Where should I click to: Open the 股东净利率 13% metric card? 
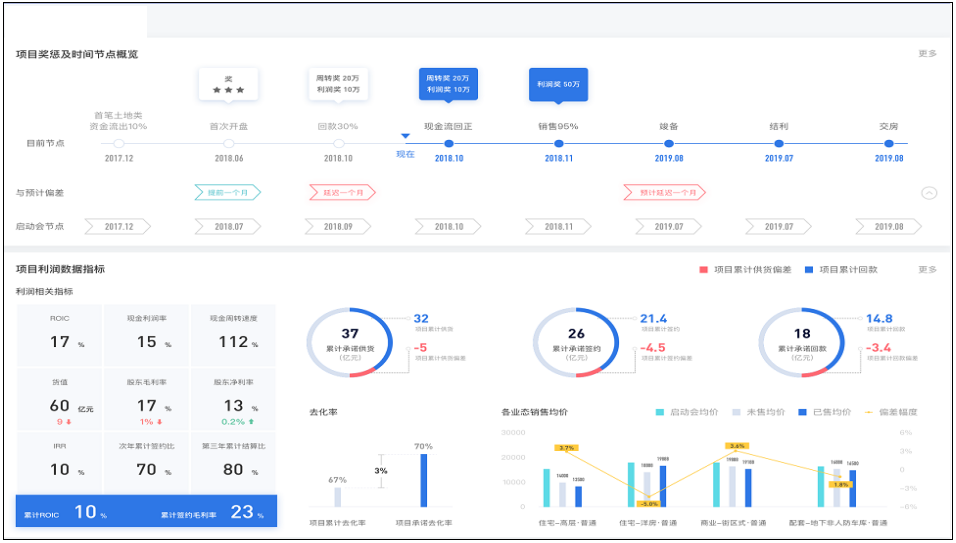tap(234, 400)
